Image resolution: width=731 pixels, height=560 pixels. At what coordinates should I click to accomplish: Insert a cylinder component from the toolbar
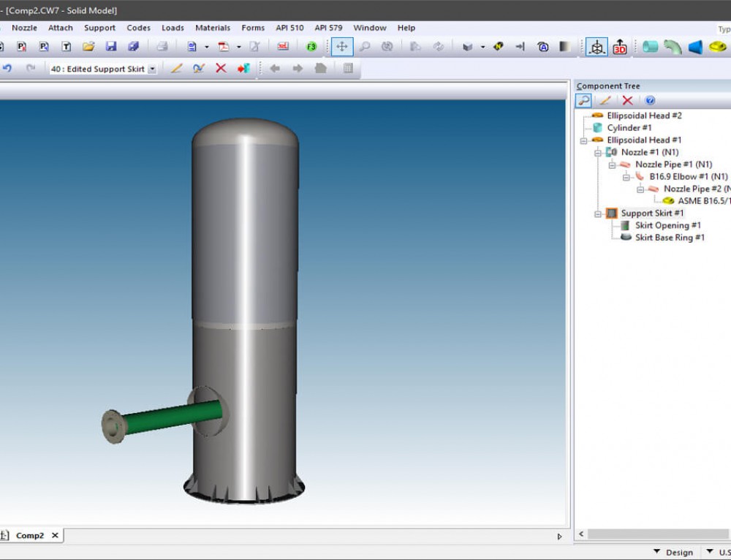(651, 47)
